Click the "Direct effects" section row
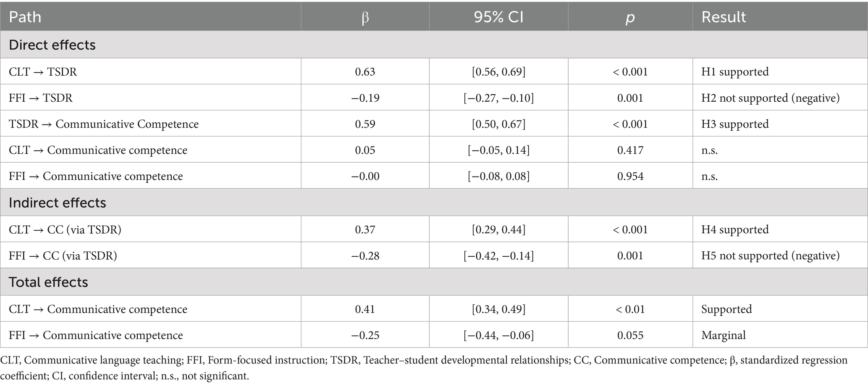This screenshot has width=868, height=385. (52, 45)
